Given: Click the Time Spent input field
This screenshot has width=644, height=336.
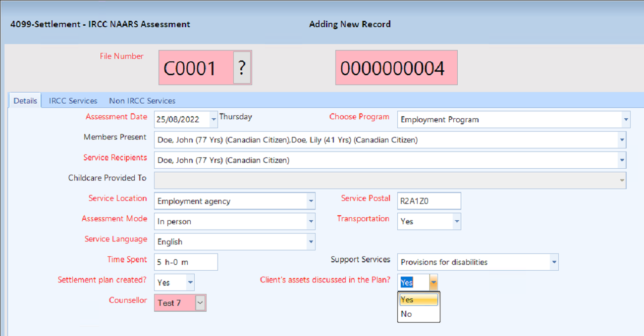Looking at the screenshot, I should click(186, 262).
